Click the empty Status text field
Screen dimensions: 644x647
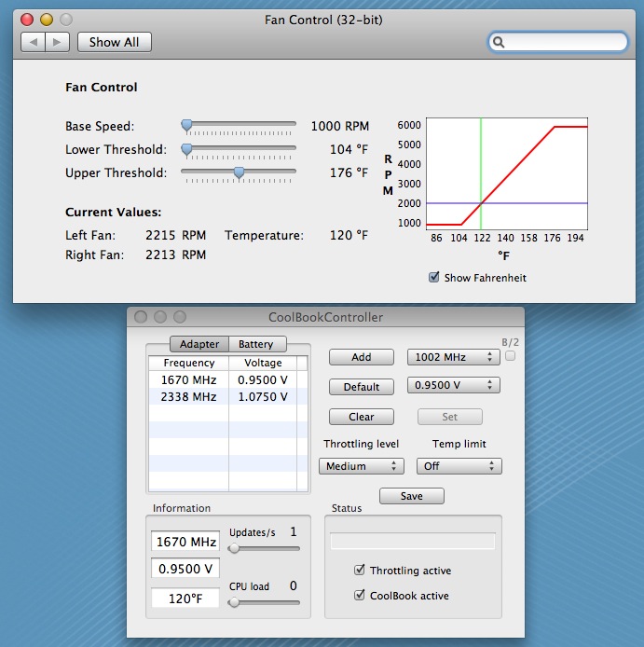[x=413, y=542]
